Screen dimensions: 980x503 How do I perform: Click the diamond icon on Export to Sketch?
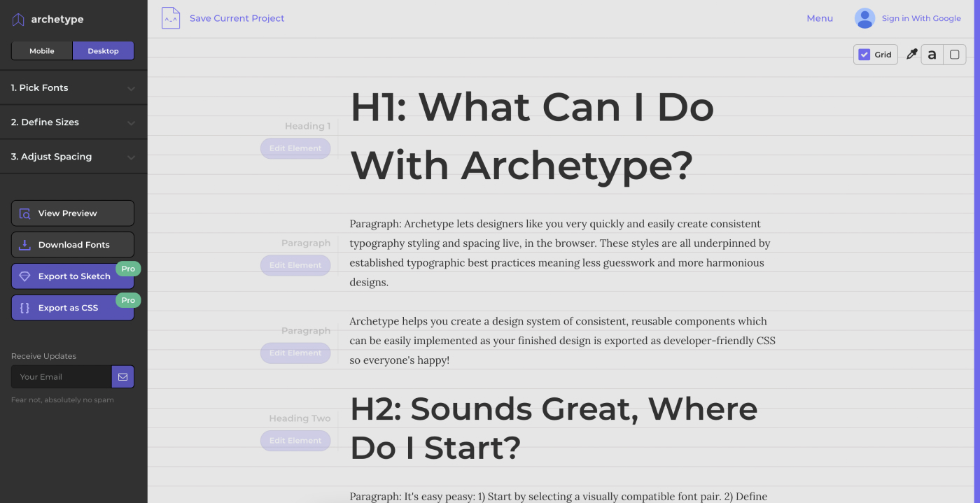[x=24, y=276]
